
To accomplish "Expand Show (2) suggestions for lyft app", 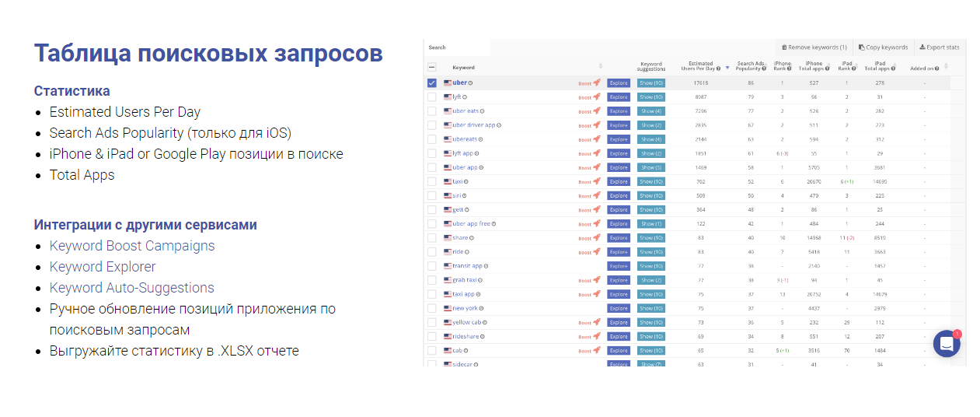I will click(x=650, y=153).
